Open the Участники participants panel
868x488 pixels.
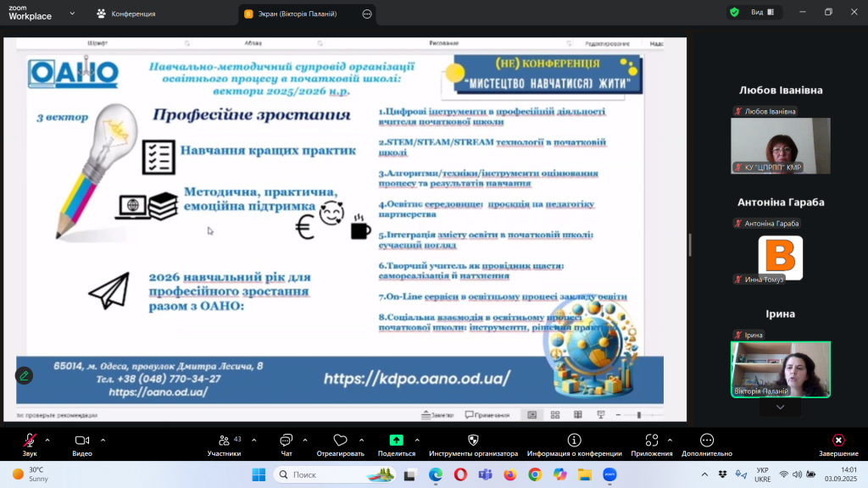(224, 441)
